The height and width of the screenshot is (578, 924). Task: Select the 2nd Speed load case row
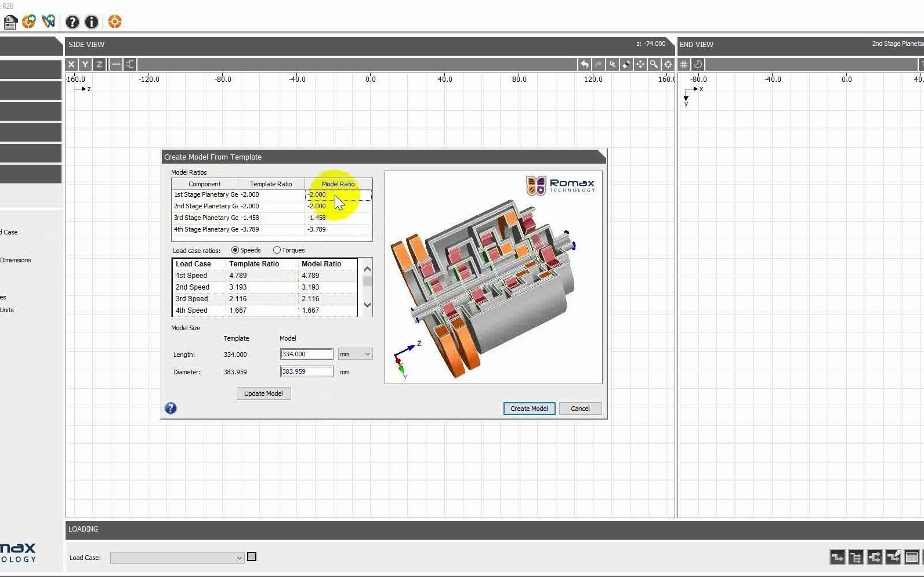pyautogui.click(x=265, y=287)
